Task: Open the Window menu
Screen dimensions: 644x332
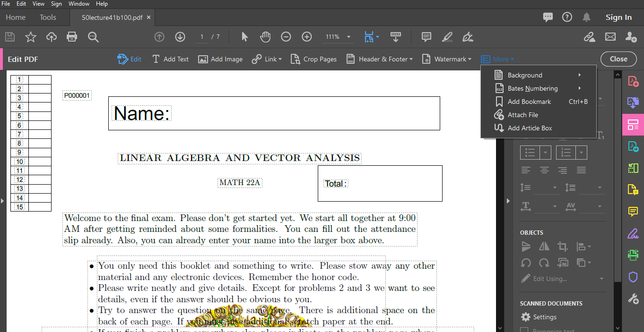Action: click(x=79, y=4)
